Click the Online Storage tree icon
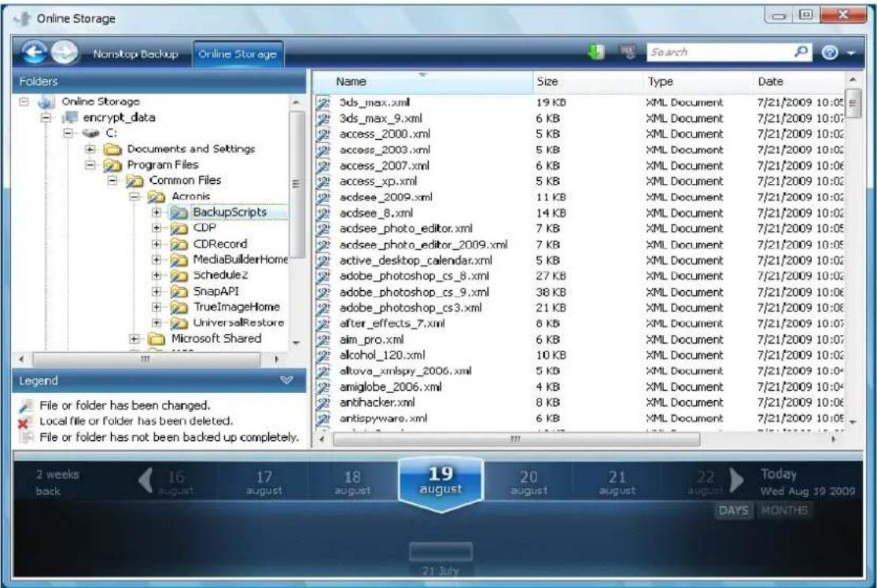Screen dimensions: 877x588 (46, 101)
